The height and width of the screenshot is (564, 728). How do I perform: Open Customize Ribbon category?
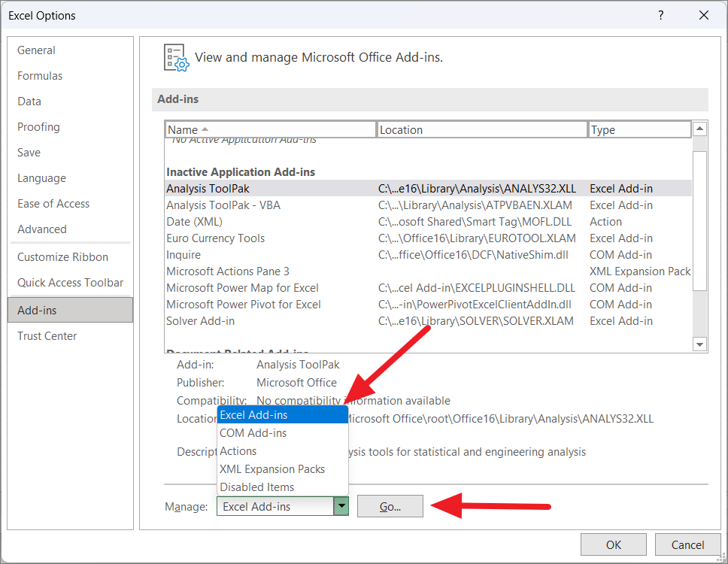pyautogui.click(x=63, y=257)
